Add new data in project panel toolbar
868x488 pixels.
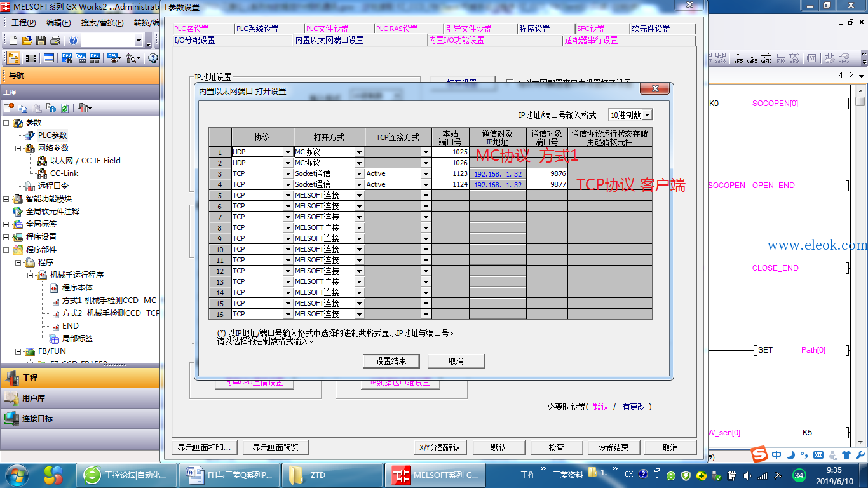(x=9, y=109)
